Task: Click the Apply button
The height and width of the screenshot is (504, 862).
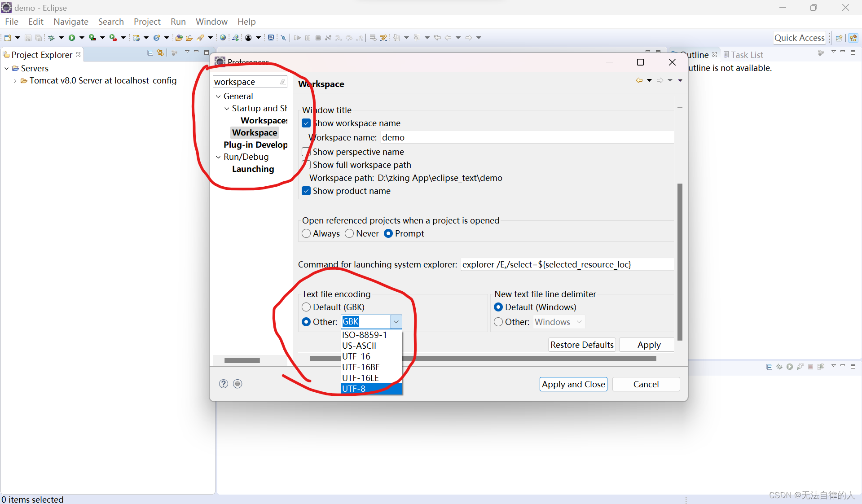Action: [x=649, y=344]
